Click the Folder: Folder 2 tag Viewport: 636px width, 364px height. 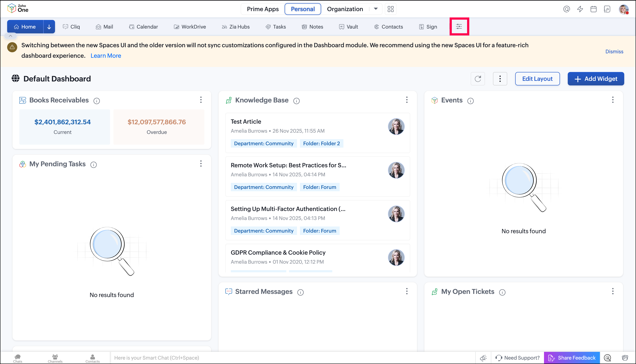pos(321,144)
